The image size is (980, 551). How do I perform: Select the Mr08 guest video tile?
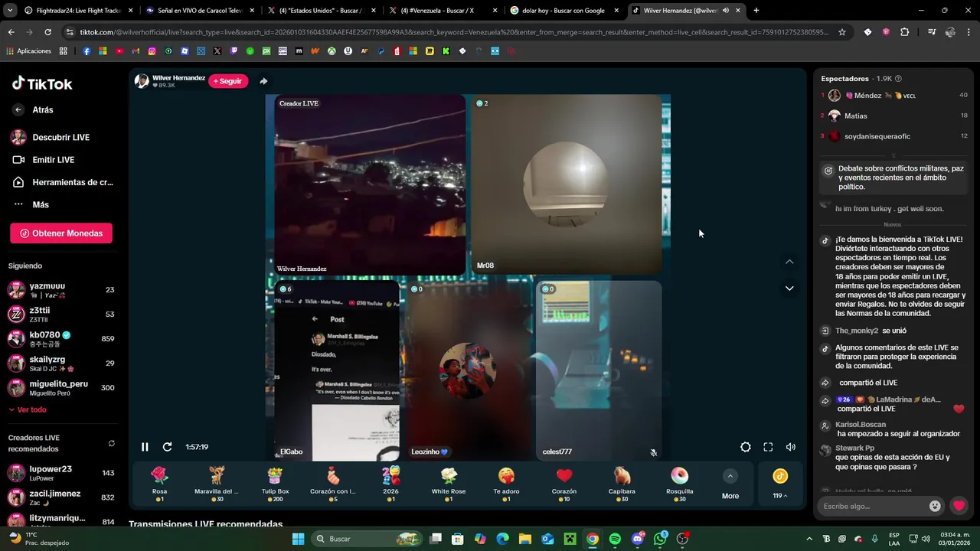[x=566, y=184]
